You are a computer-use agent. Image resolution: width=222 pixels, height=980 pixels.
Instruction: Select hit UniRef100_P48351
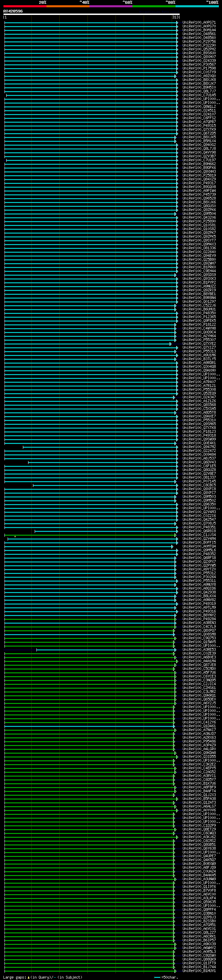click(199, 527)
